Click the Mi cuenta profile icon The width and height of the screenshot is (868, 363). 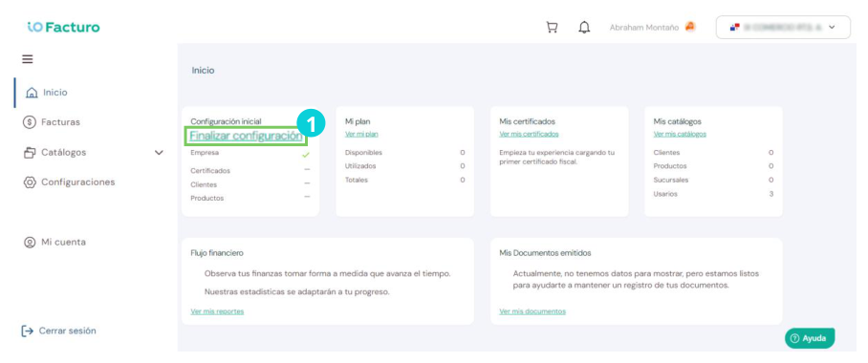point(30,243)
